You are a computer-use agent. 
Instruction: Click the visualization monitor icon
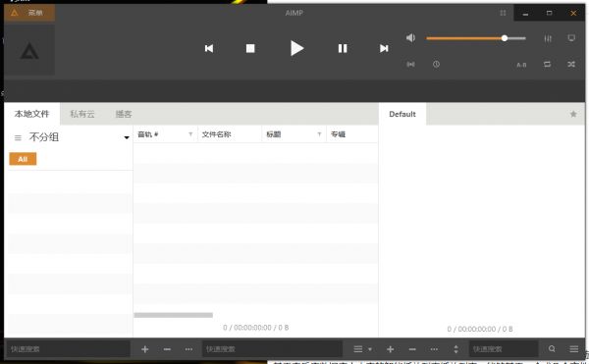(571, 38)
